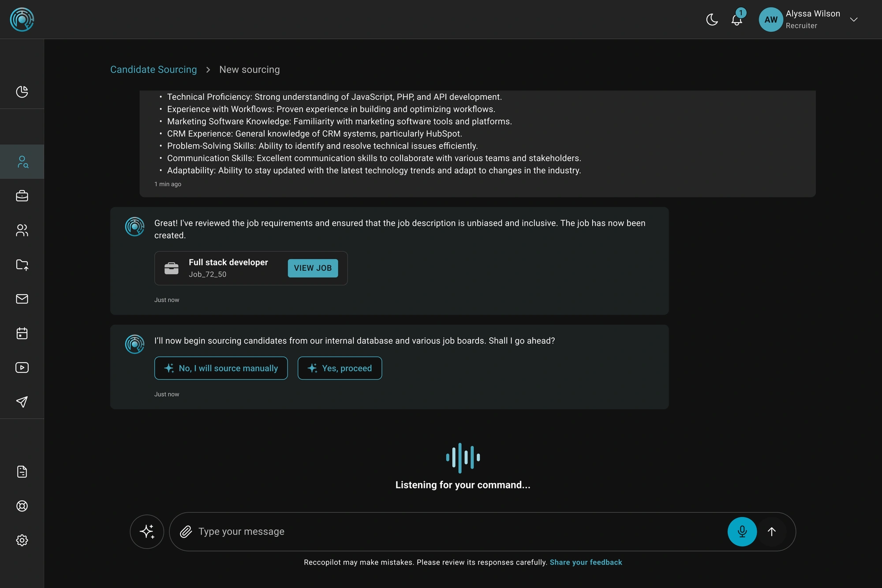
Task: Choose 'No, I will source manually'
Action: (x=221, y=368)
